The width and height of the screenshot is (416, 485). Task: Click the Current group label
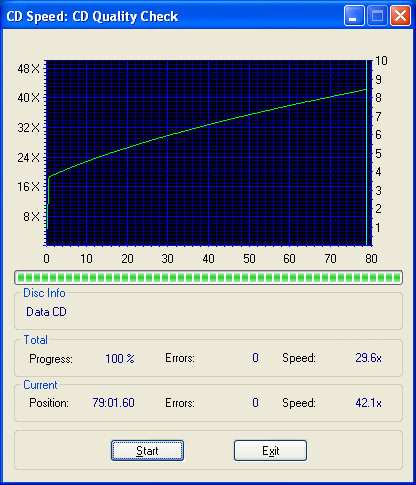point(40,385)
